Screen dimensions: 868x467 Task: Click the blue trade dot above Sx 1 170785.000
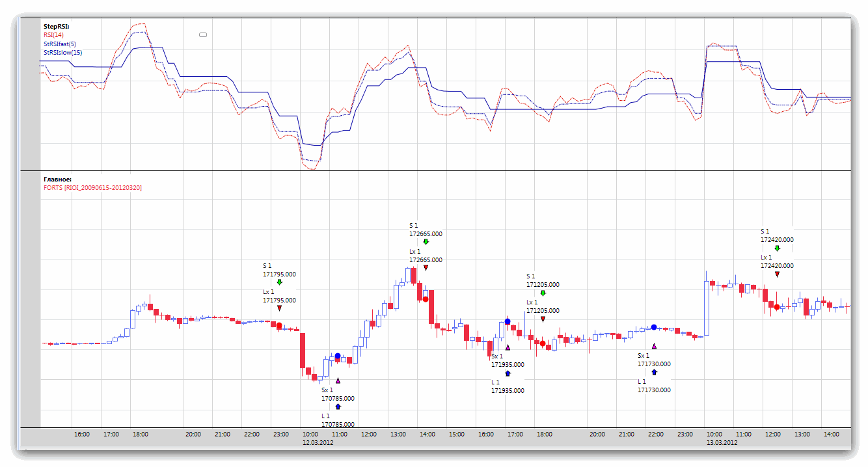(x=338, y=356)
